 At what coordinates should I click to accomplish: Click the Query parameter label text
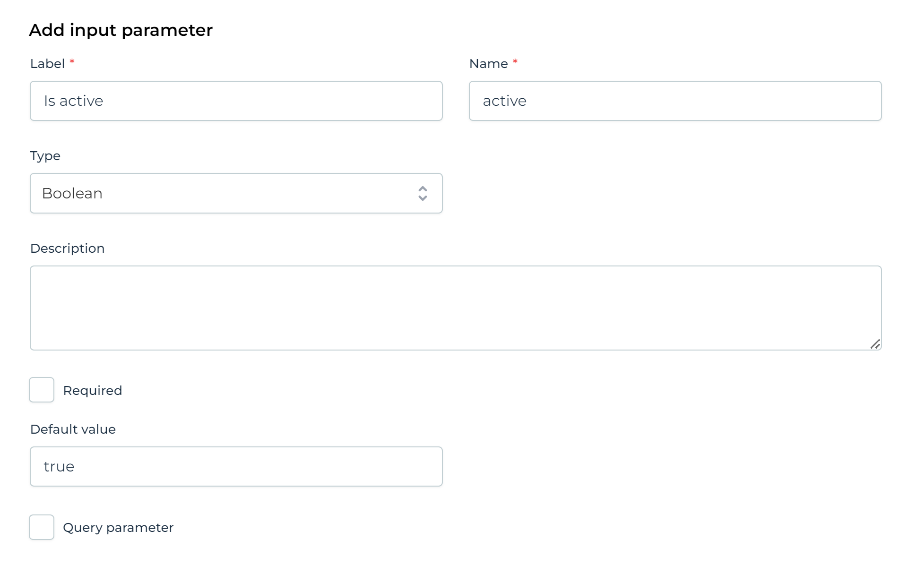click(119, 527)
